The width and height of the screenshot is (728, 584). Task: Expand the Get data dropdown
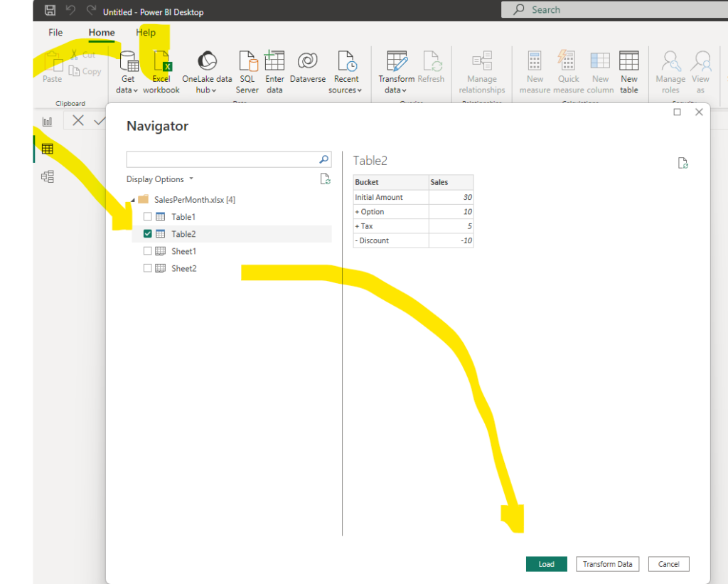pos(127,90)
